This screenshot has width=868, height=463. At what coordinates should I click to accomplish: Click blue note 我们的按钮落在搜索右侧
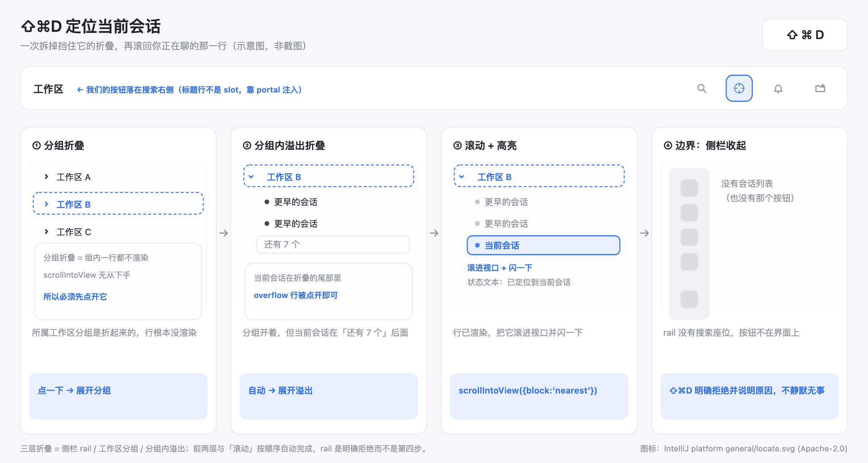[x=190, y=90]
